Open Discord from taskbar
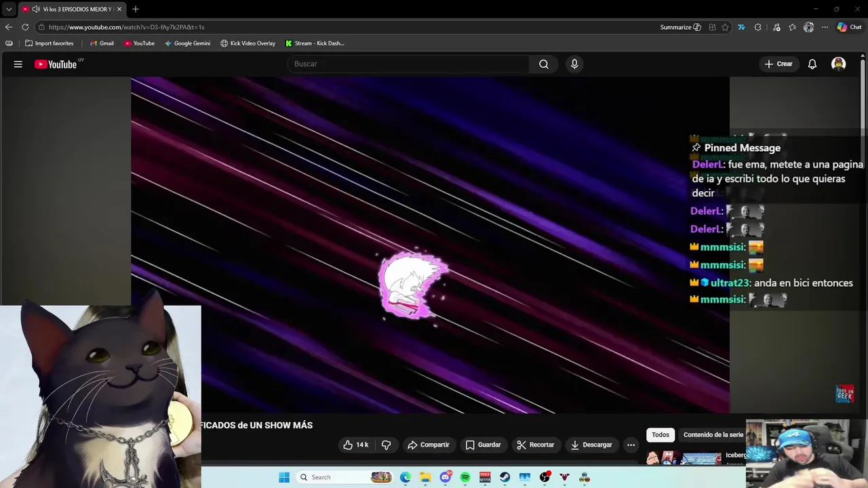Viewport: 868px width, 488px height. coord(446,477)
